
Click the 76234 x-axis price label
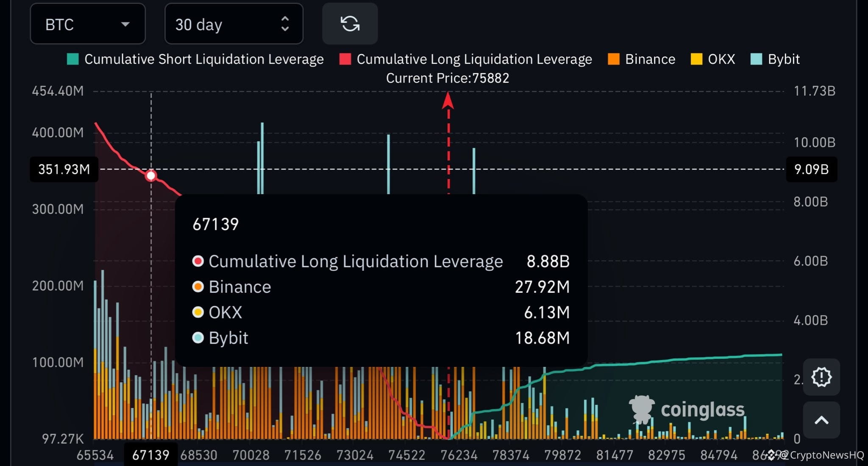(459, 455)
